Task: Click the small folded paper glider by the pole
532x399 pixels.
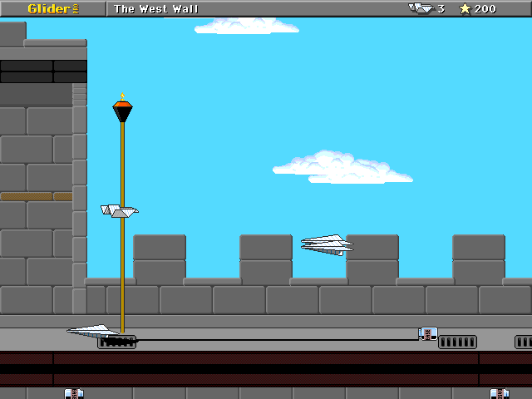Action: [x=119, y=211]
